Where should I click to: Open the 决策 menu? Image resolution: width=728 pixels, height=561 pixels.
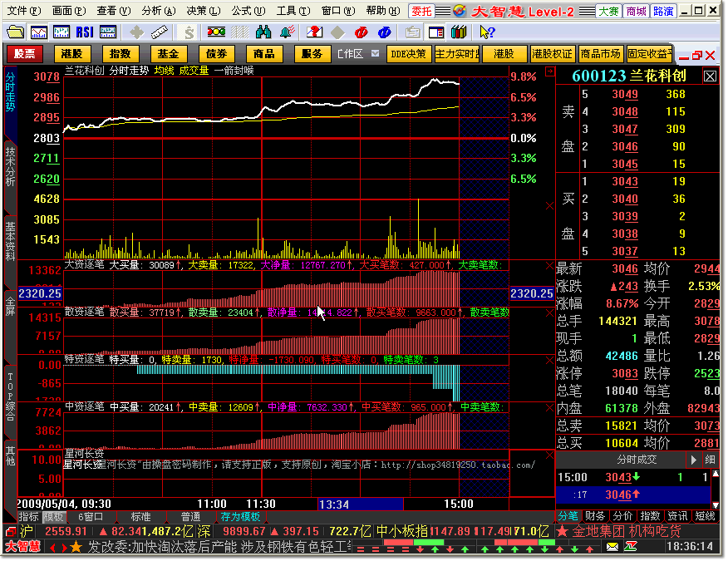coord(204,11)
